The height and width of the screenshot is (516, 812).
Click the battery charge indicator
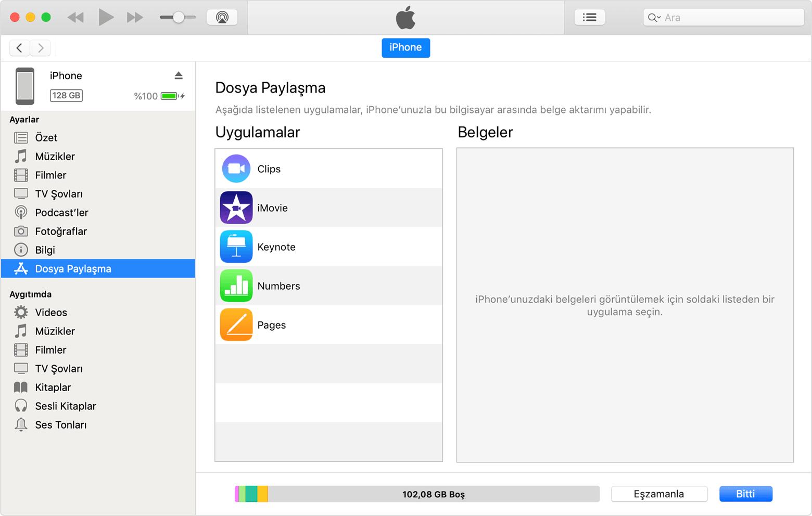click(170, 96)
